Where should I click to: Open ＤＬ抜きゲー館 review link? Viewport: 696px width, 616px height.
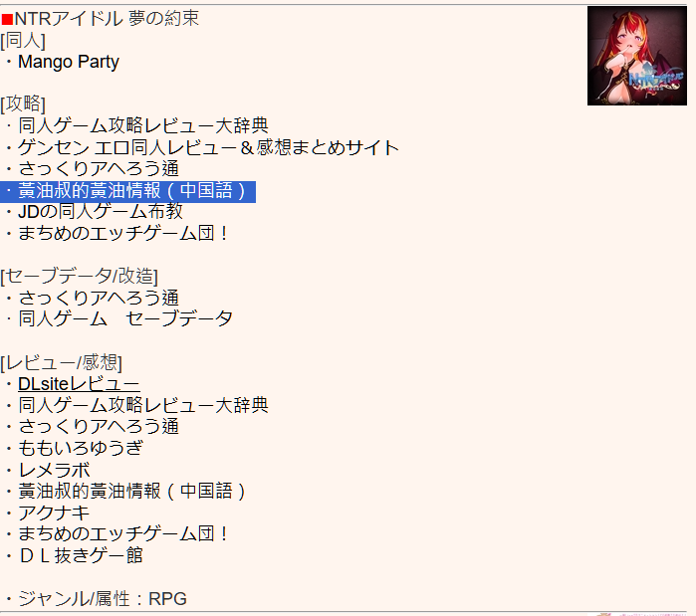click(81, 555)
